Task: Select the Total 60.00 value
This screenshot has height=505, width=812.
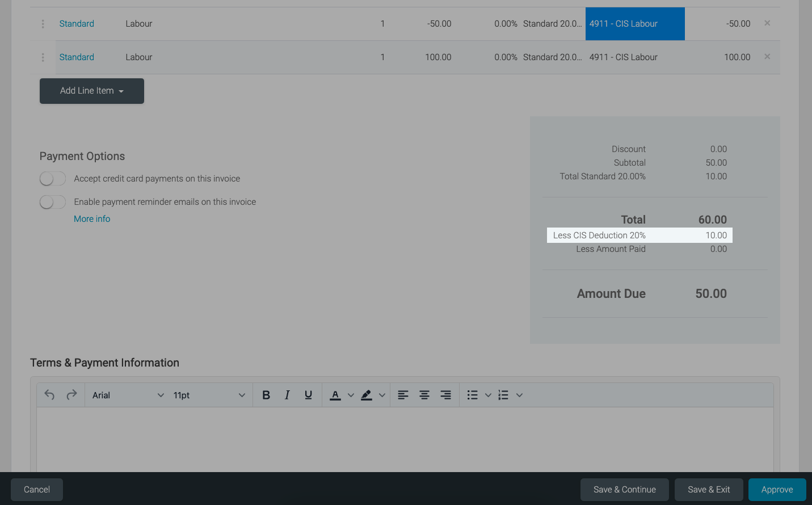Action: (713, 220)
